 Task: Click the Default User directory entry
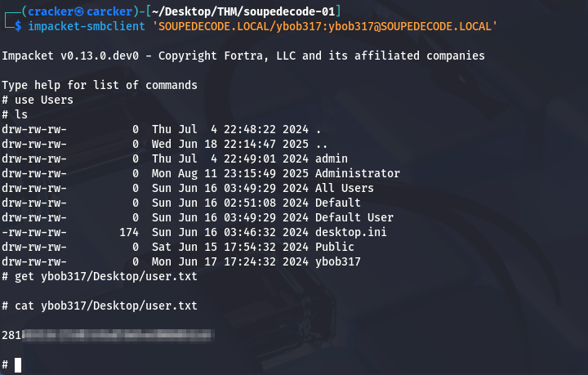(x=354, y=217)
